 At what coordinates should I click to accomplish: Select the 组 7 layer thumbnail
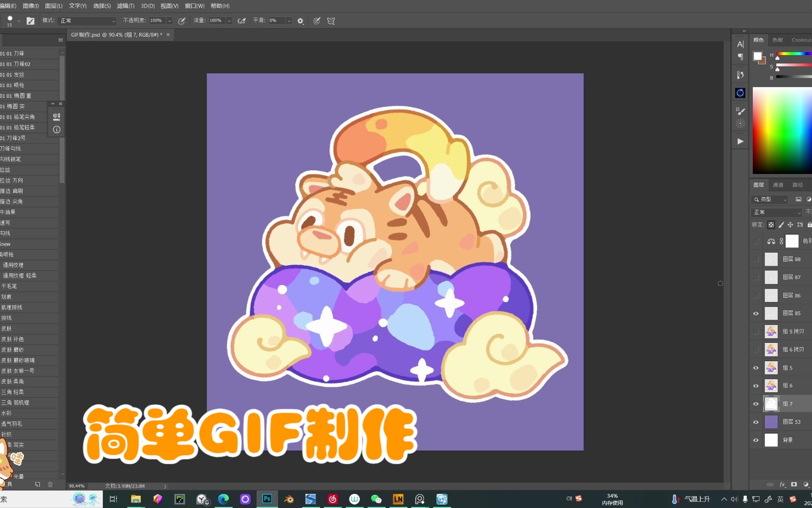pos(771,404)
